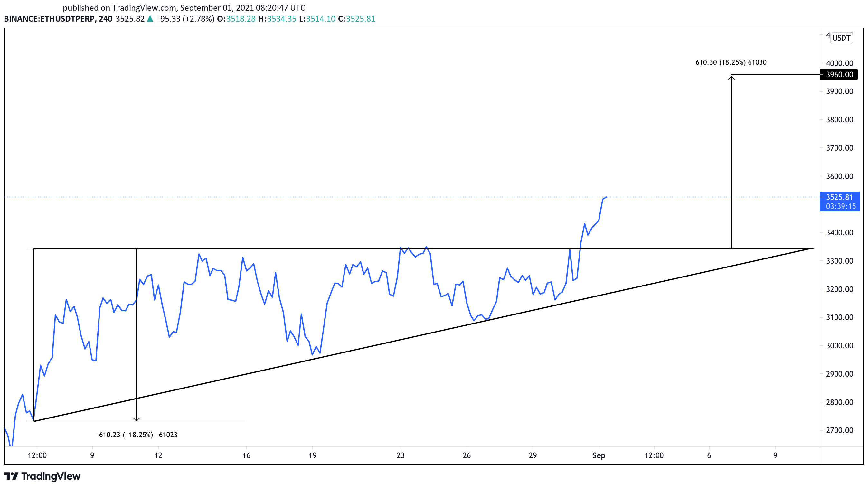Click the 3300.00 price axis label
Viewport: 868px width, 488px height.
839,261
